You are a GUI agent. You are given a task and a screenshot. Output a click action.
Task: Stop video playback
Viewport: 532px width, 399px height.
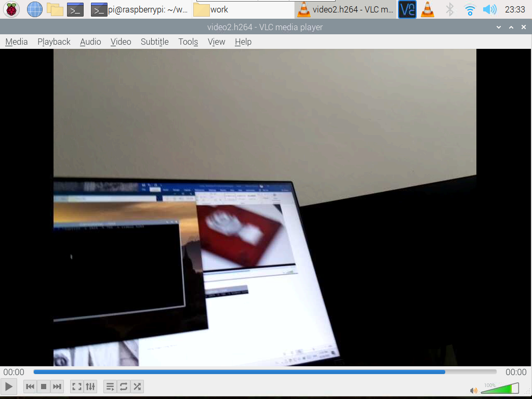[x=44, y=387]
